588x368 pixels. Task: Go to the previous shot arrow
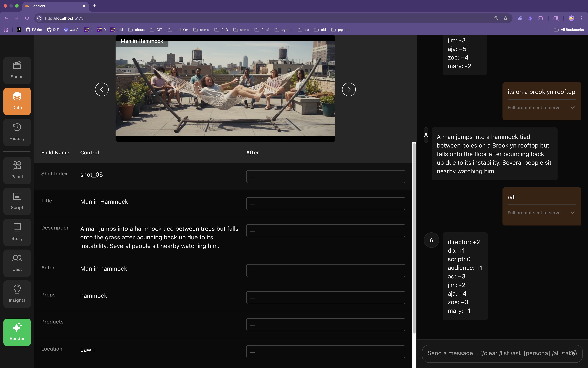tap(102, 89)
